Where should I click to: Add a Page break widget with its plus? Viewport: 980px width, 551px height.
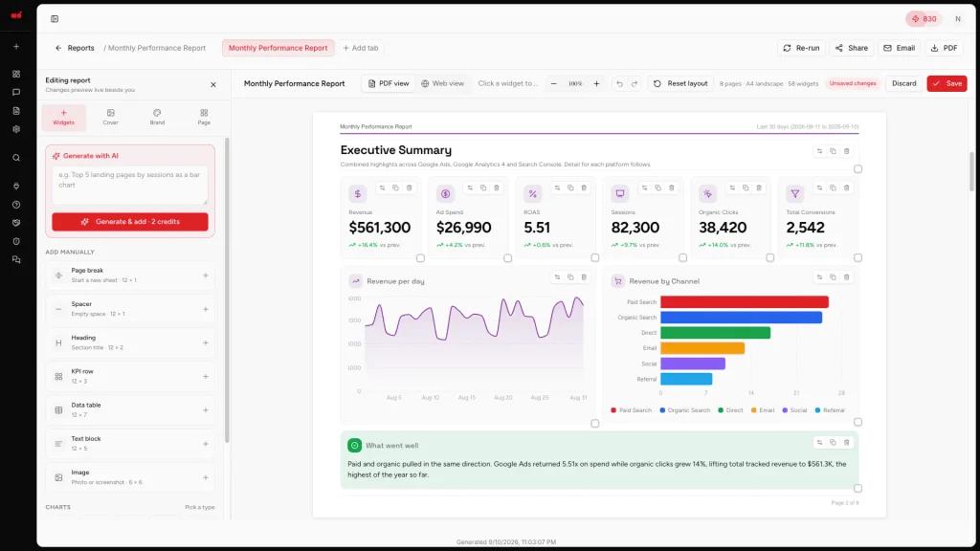(205, 275)
